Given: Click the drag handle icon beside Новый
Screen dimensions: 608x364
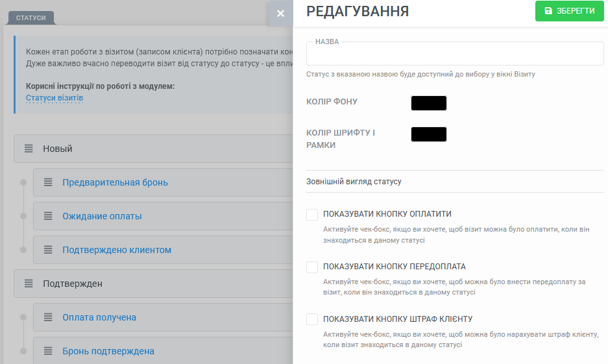Looking at the screenshot, I should 29,149.
